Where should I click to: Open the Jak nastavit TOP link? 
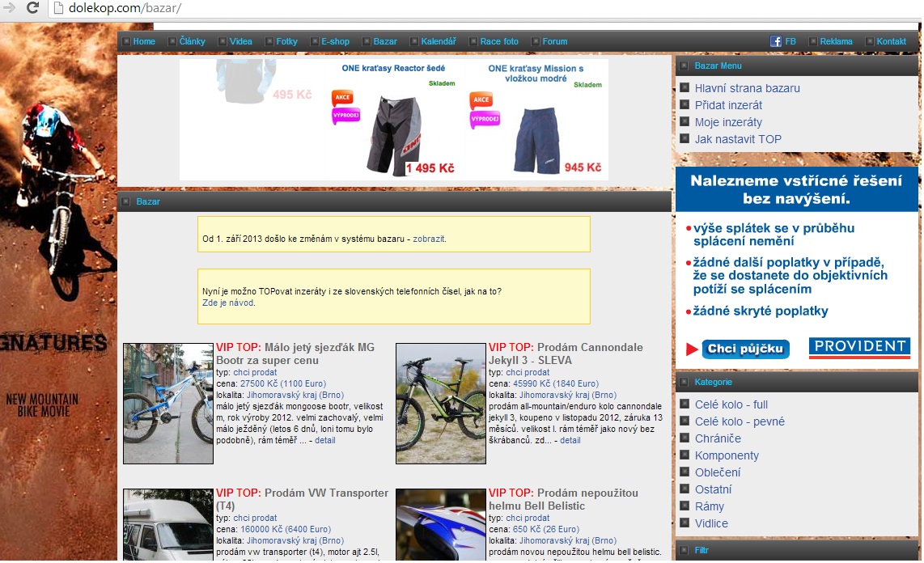(738, 139)
